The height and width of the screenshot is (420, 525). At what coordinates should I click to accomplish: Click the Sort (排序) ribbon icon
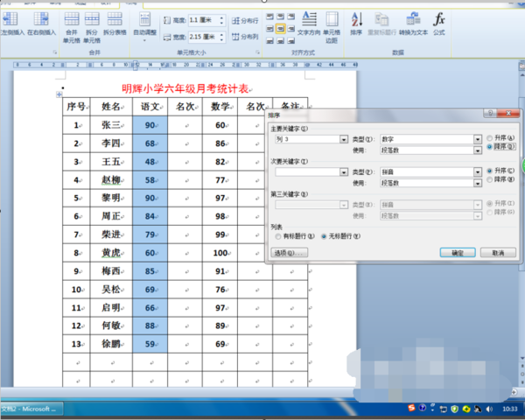click(x=357, y=19)
